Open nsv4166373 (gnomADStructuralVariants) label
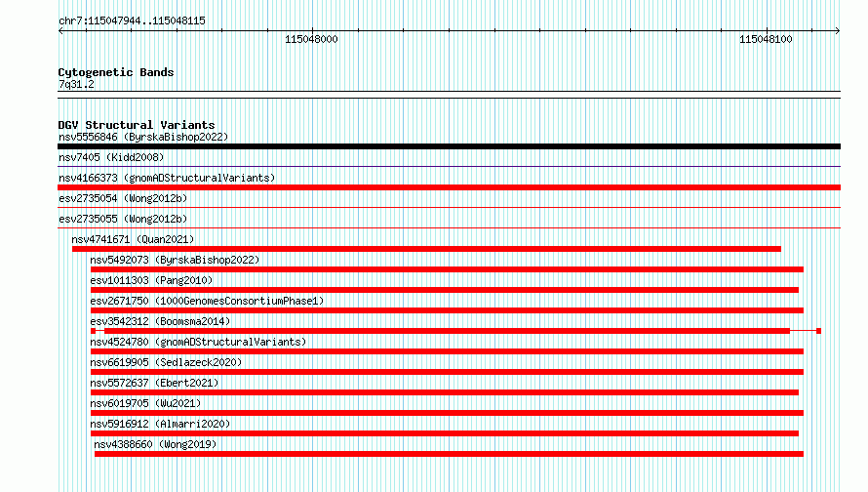Screen dimensions: 868x492 (167, 178)
